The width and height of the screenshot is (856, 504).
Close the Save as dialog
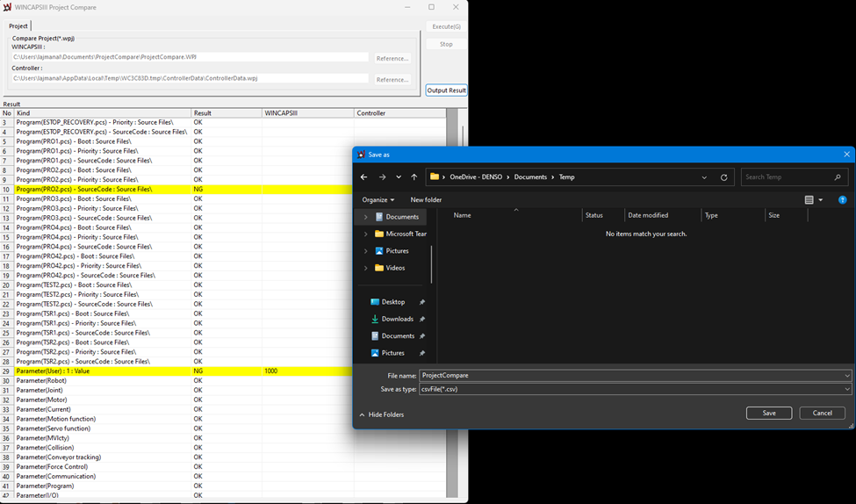pyautogui.click(x=846, y=155)
